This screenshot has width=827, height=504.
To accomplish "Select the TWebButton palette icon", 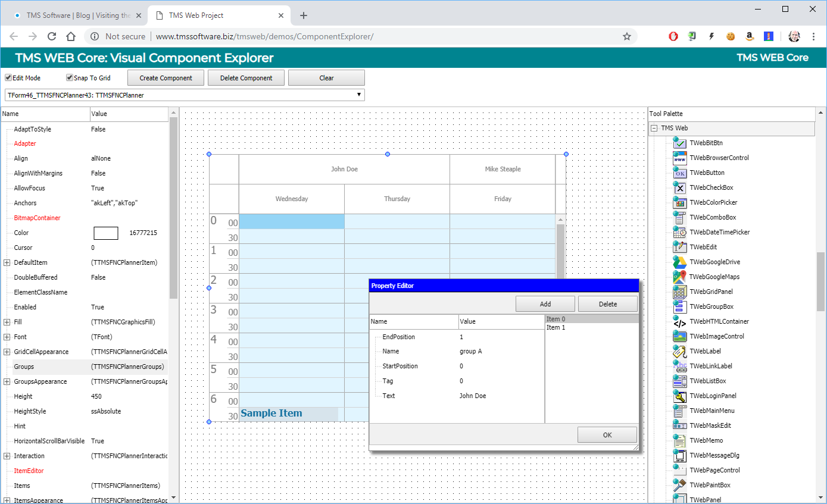I will (x=679, y=173).
